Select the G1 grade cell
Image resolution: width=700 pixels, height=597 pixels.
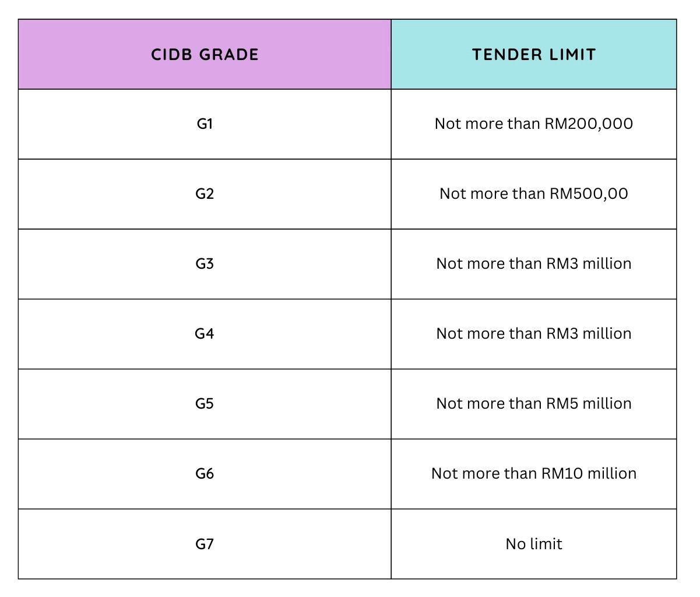point(205,124)
